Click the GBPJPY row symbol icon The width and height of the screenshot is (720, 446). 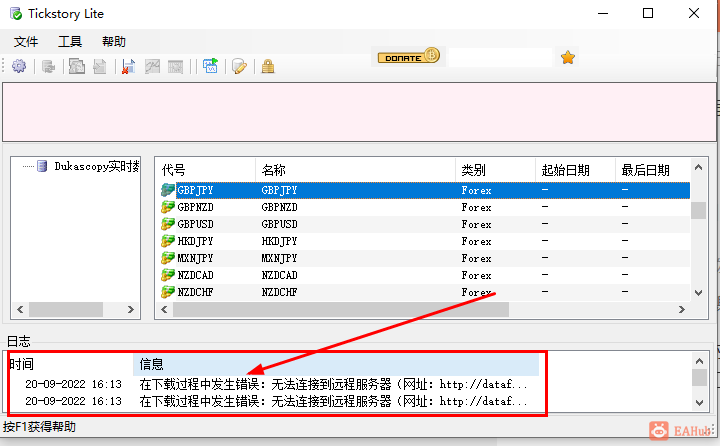(x=168, y=190)
